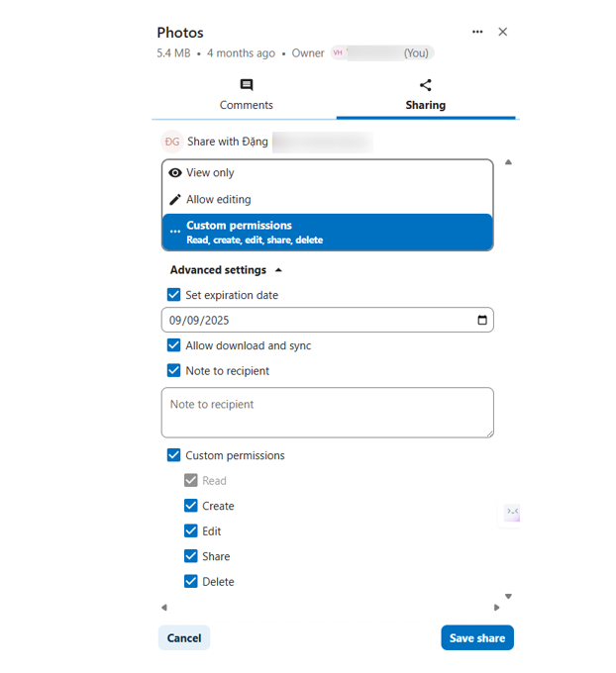Open the three-dots more actions menu
Viewport: 616px width, 673px height.
(x=477, y=32)
